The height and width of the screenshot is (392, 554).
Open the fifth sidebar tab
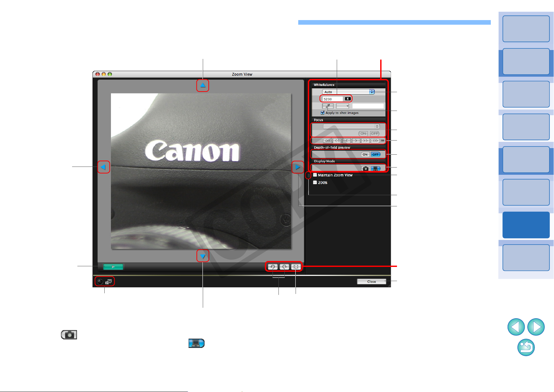pyautogui.click(x=526, y=160)
